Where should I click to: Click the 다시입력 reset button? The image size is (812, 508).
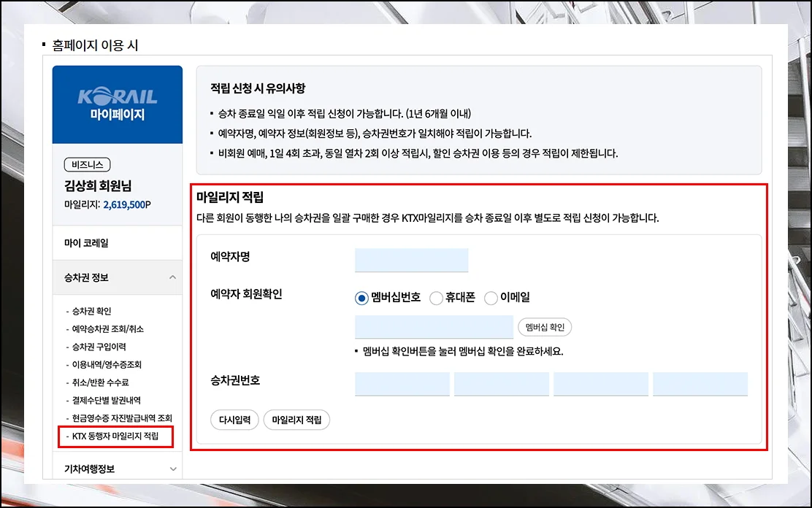234,420
